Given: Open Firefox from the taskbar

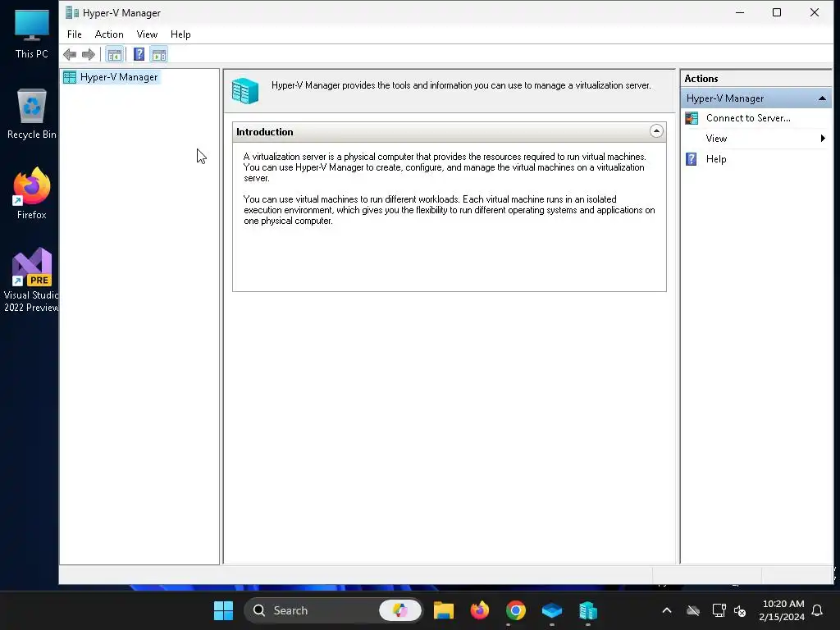Looking at the screenshot, I should click(479, 610).
